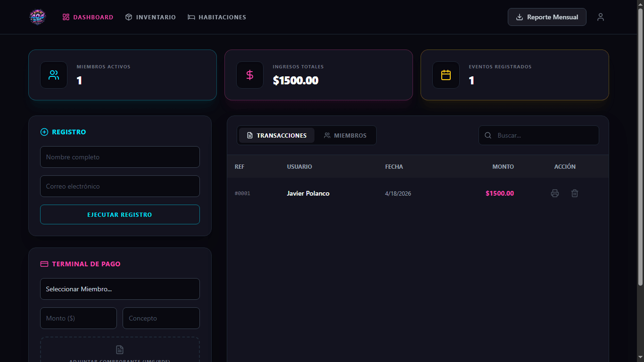Screen dimensions: 644x362
Task: Click the Buscar search box
Action: (x=539, y=135)
